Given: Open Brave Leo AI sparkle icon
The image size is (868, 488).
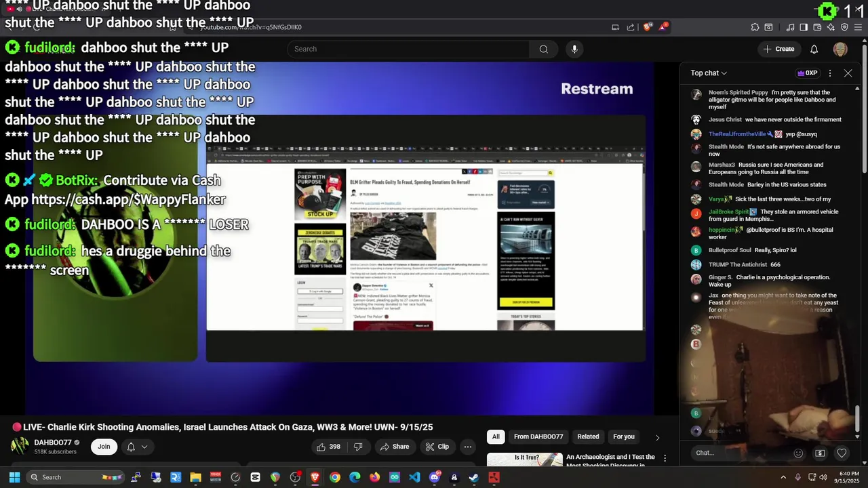Looking at the screenshot, I should tap(831, 27).
